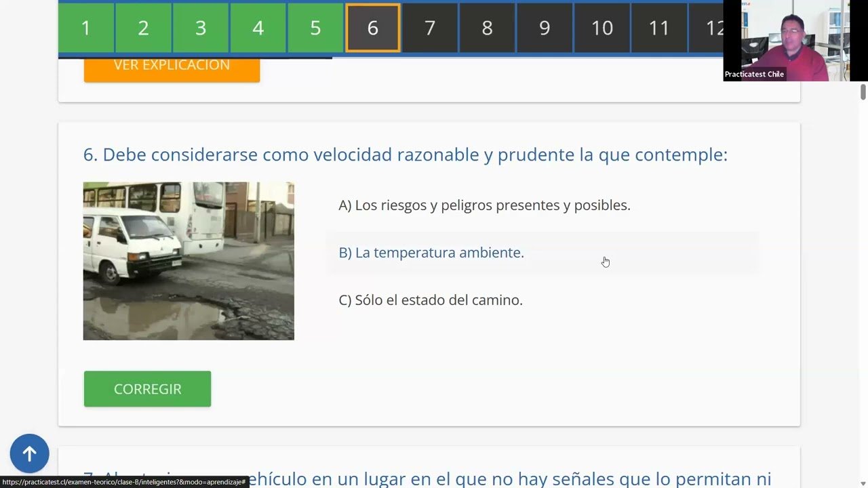Choose answer B, La temperatura ambiente
Viewport: 868px width, 488px height.
click(x=431, y=252)
